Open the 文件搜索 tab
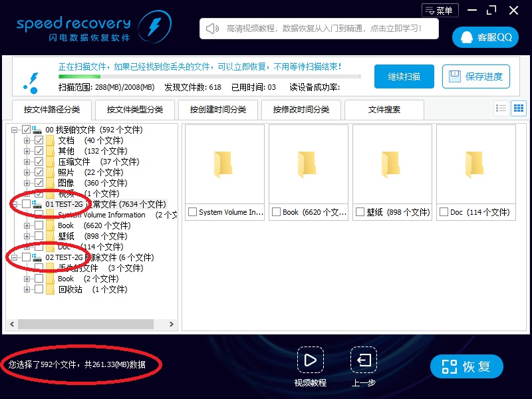Screen dimensions: 532x399 [384, 110]
